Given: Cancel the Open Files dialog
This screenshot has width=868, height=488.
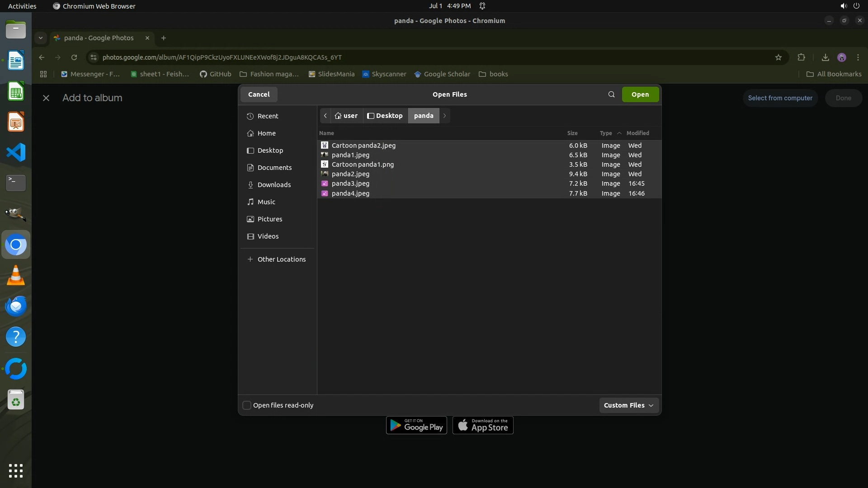Looking at the screenshot, I should [x=259, y=94].
